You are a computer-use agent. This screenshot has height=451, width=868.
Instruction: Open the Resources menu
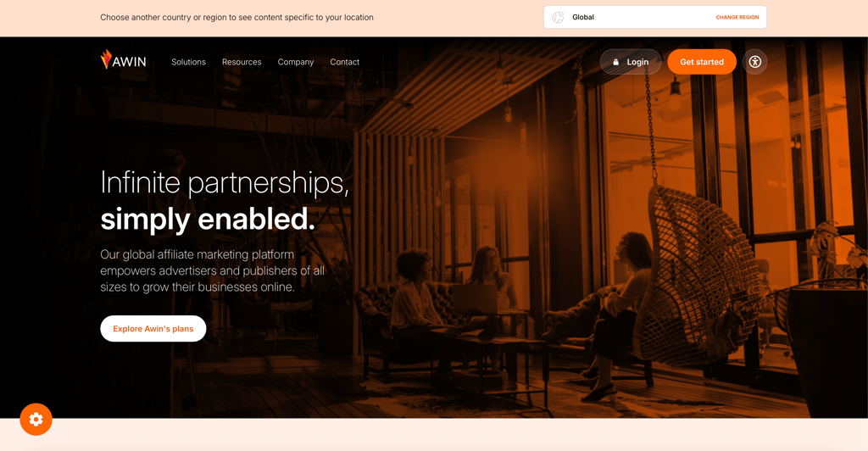coord(242,62)
